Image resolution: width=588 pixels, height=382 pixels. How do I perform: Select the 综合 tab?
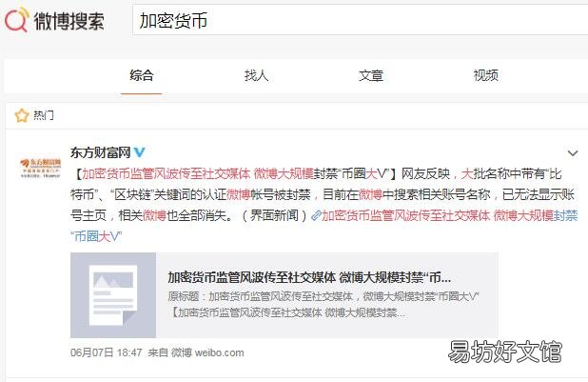click(142, 75)
